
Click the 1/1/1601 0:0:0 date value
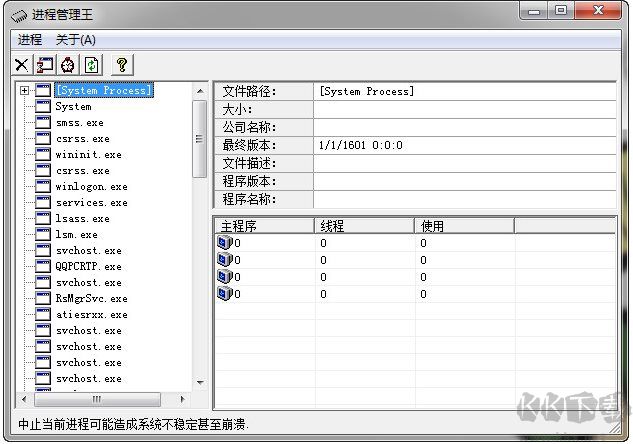coord(361,145)
